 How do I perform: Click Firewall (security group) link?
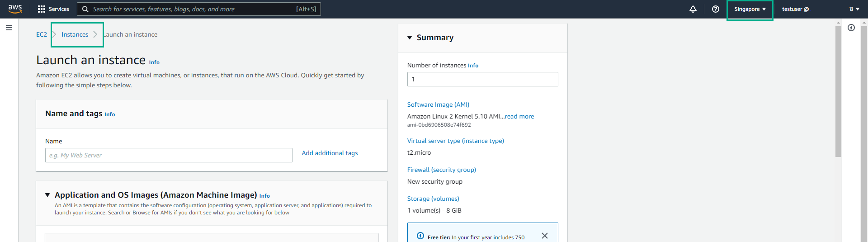(x=442, y=170)
